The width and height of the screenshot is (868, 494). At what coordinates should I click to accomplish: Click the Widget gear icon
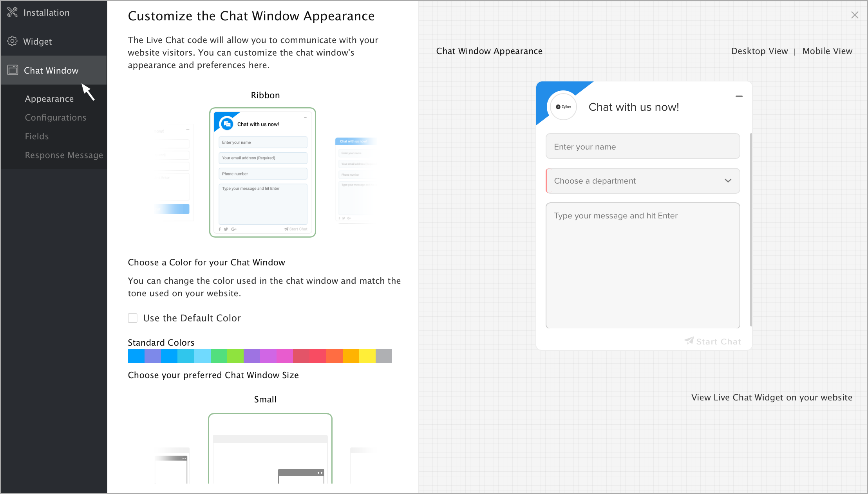click(13, 41)
